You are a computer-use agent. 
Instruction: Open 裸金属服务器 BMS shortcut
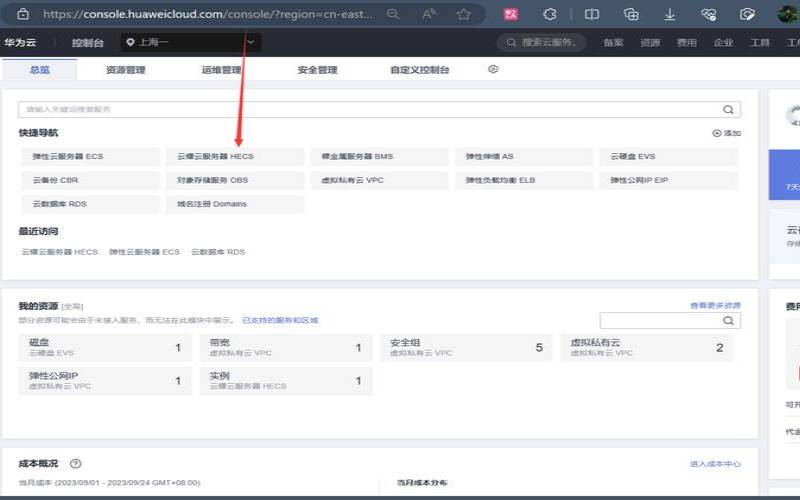(380, 157)
